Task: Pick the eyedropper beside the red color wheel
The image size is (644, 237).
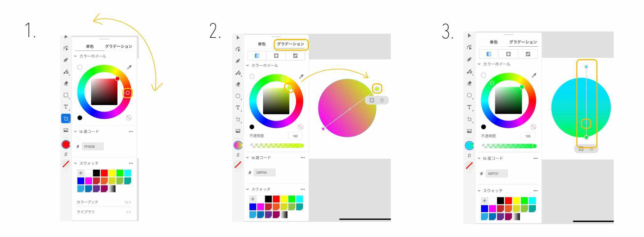Action: (129, 67)
